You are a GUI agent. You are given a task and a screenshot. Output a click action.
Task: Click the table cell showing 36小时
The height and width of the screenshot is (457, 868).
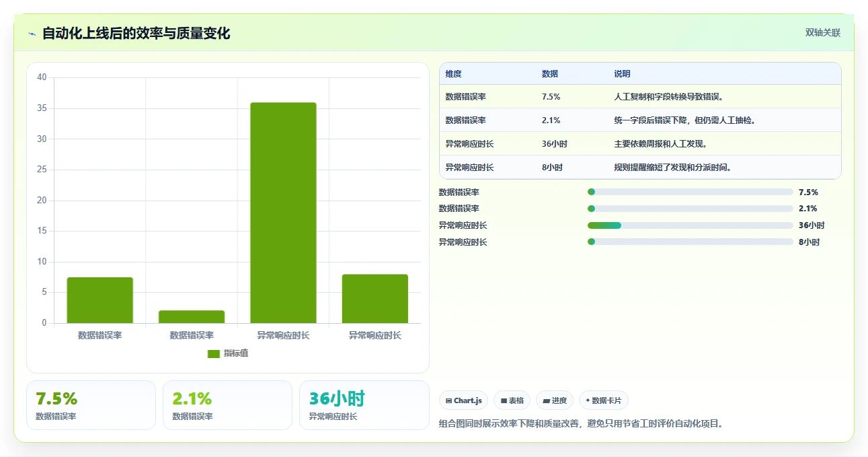tap(555, 144)
